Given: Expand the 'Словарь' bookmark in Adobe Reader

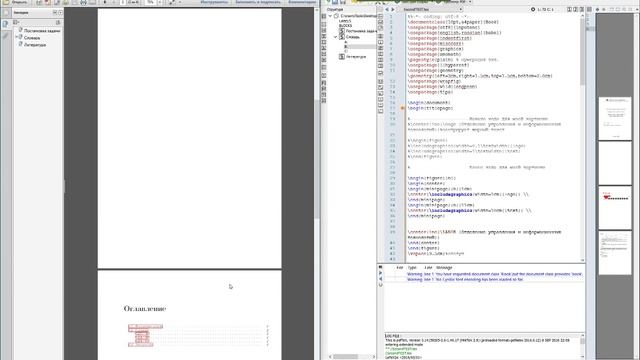Looking at the screenshot, I should [16, 38].
